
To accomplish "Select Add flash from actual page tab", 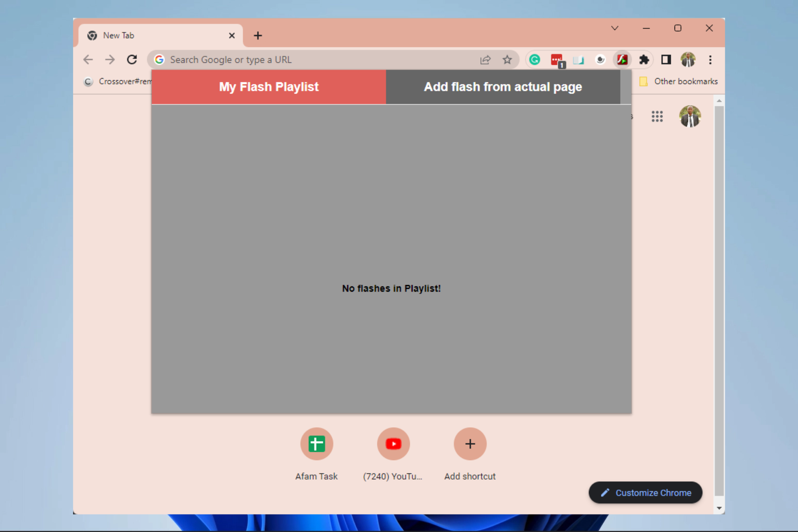I will click(502, 87).
